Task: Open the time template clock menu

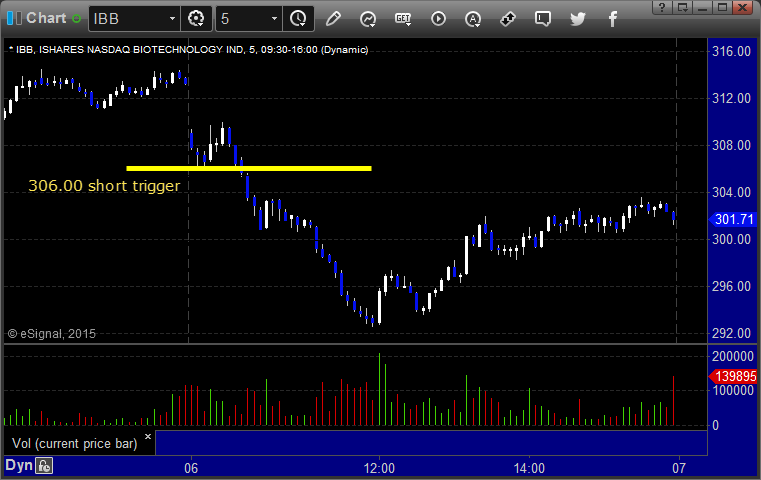Action: (298, 19)
